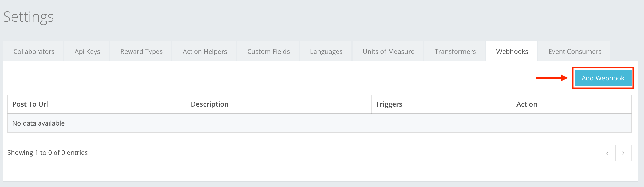Go to the previous page with left chevron
Viewport: 644px width, 187px height.
click(x=607, y=153)
